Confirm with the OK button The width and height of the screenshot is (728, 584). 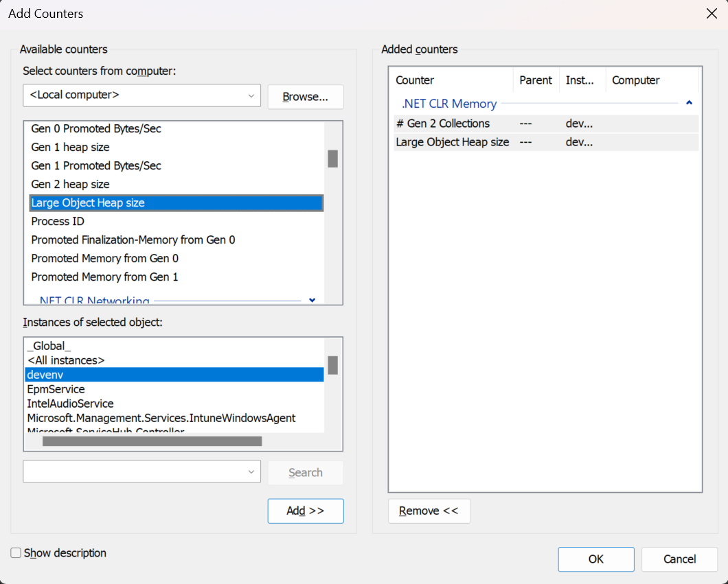595,559
